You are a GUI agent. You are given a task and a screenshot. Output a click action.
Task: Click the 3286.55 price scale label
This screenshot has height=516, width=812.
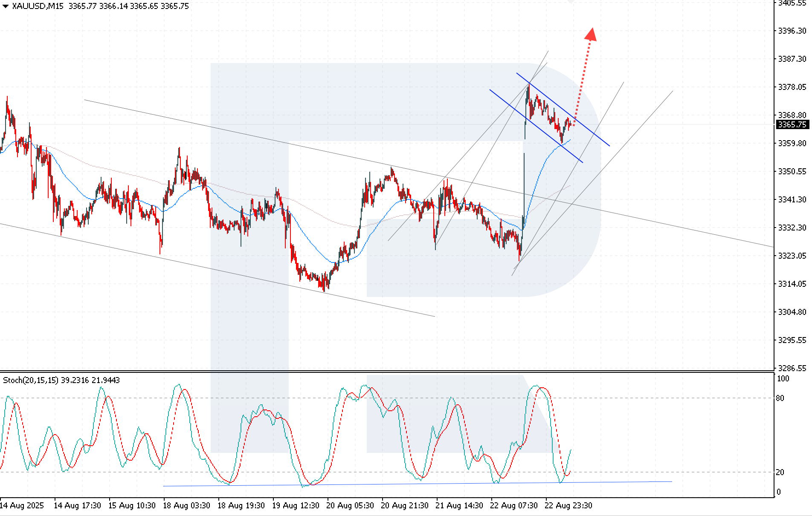(x=792, y=368)
